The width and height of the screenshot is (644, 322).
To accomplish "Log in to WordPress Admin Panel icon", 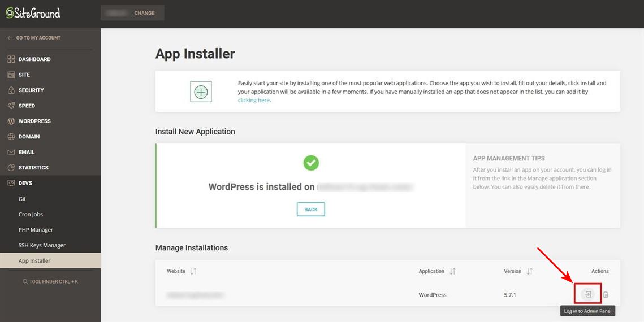I will click(588, 294).
